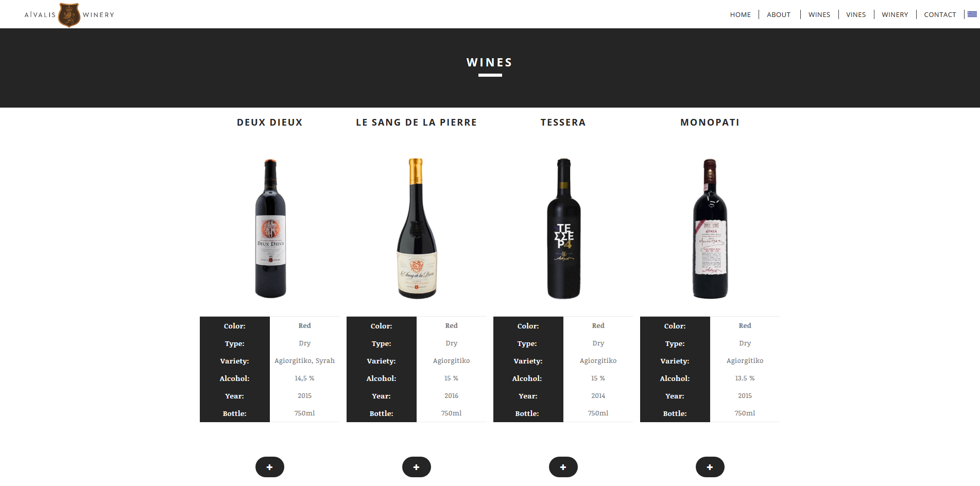The image size is (980, 486).
Task: Open the Winery navigation link
Action: tap(895, 14)
